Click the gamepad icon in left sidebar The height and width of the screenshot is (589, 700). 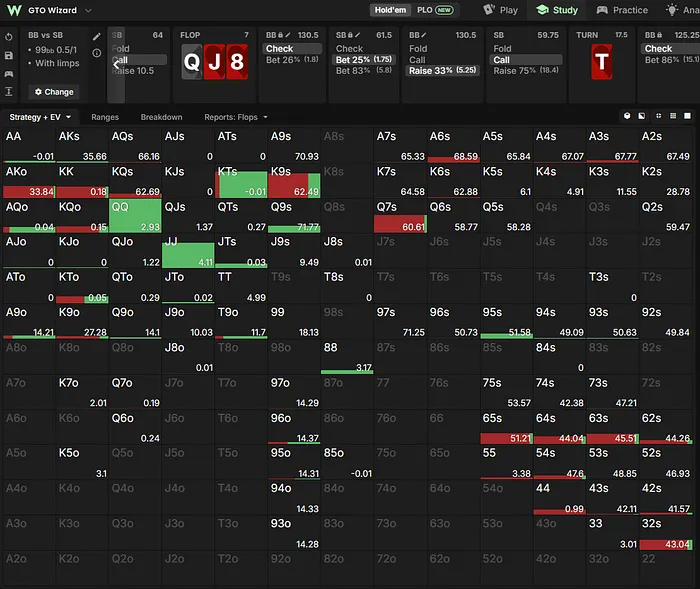point(8,74)
